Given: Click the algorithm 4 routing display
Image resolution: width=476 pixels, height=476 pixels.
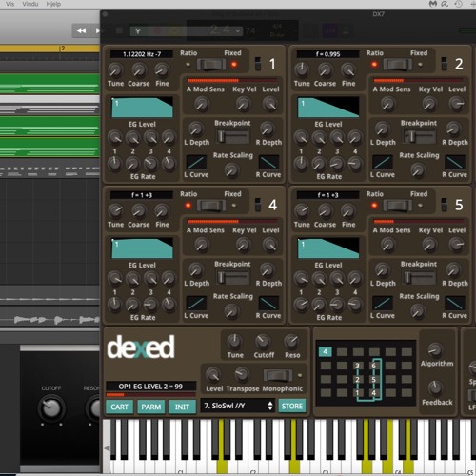Looking at the screenshot, I should coord(366,373).
